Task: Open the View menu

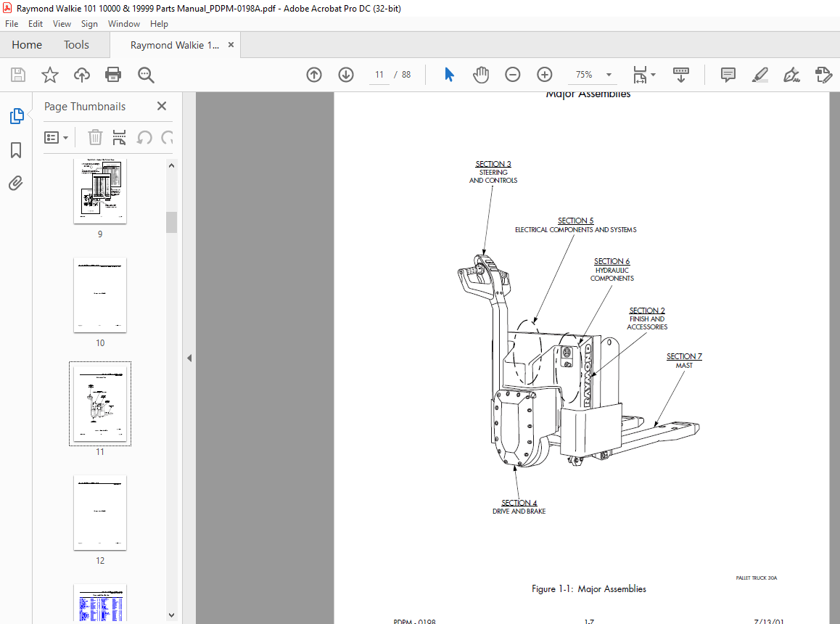Action: click(x=62, y=24)
